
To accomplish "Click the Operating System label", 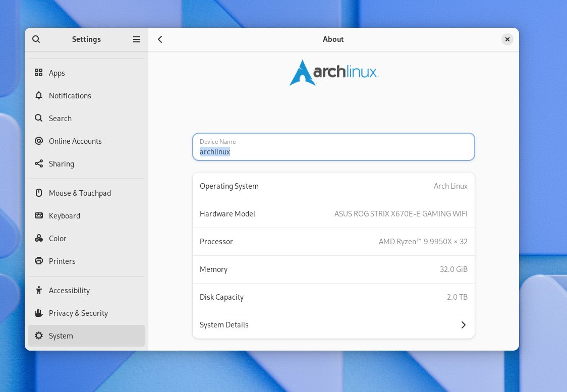I will point(229,186).
